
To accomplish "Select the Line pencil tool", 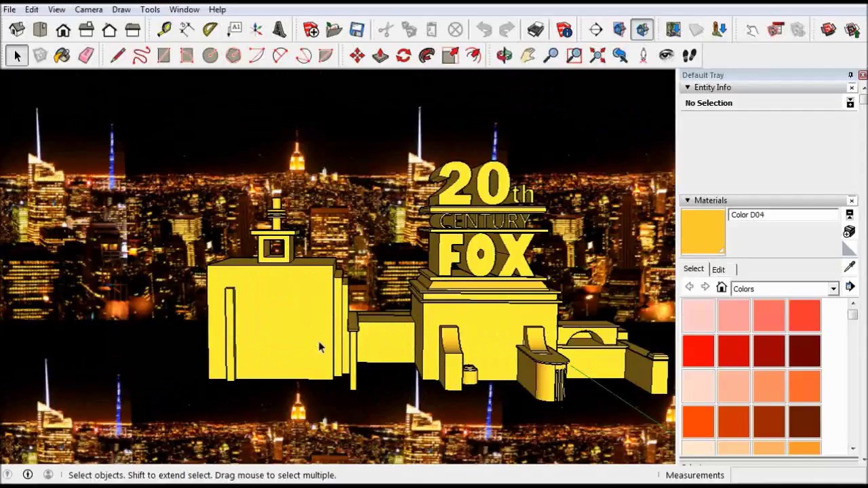I will click(x=118, y=56).
